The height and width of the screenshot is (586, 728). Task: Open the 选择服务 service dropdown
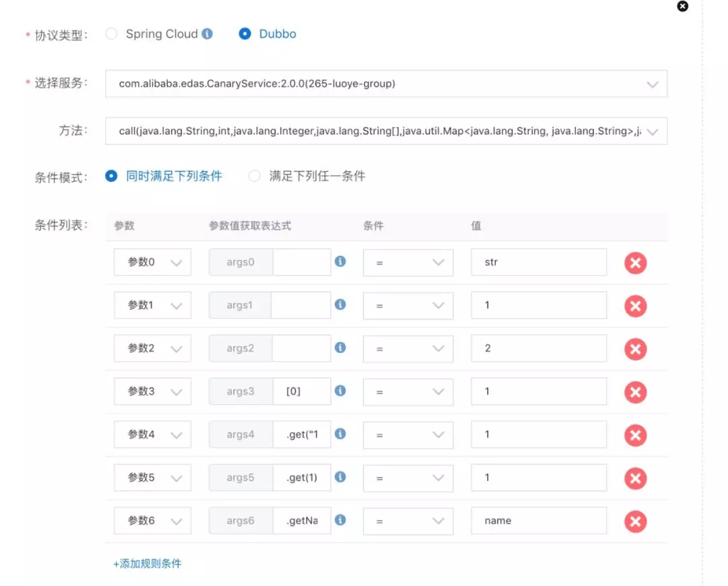point(386,84)
